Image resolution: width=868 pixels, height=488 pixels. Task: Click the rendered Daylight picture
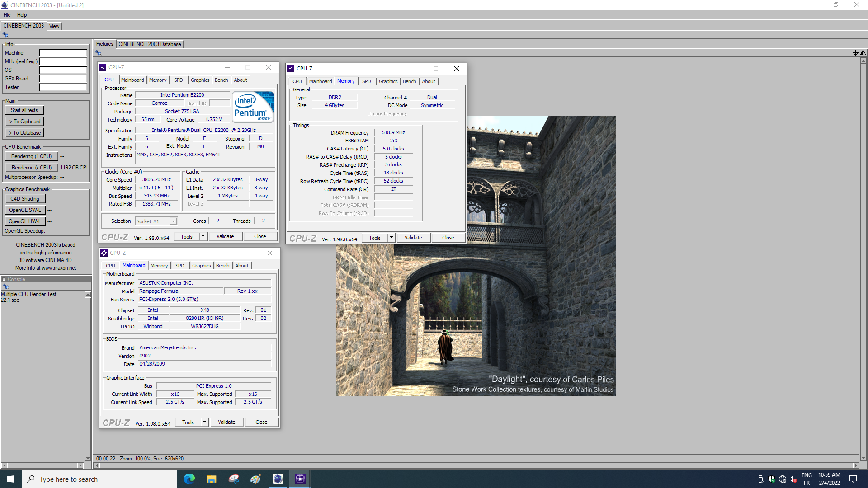pyautogui.click(x=476, y=256)
